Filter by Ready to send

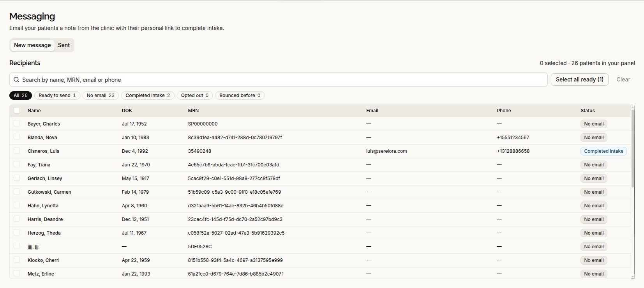point(57,95)
